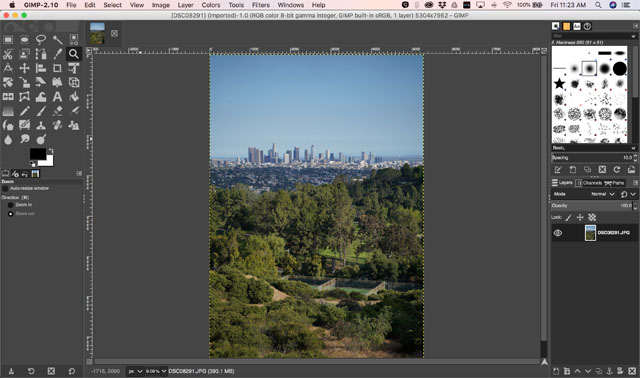Open the px units dropdown in status bar
640x378 pixels.
135,371
